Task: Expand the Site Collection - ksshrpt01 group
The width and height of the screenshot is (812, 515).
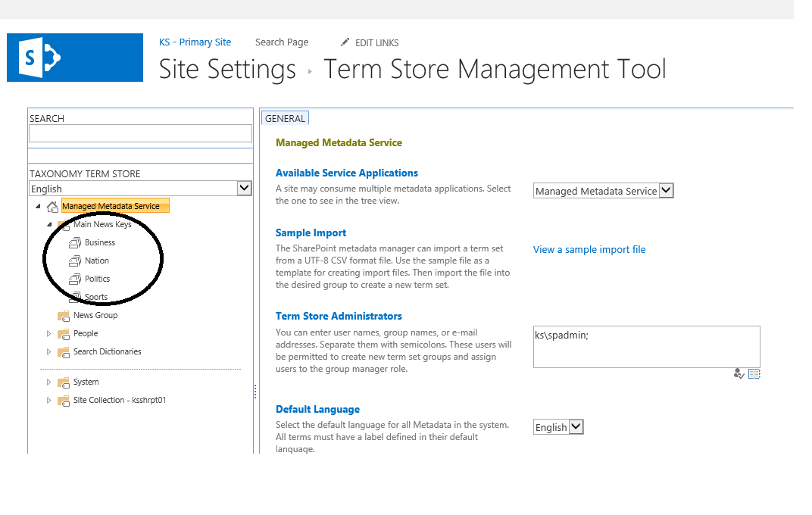Action: pyautogui.click(x=48, y=401)
